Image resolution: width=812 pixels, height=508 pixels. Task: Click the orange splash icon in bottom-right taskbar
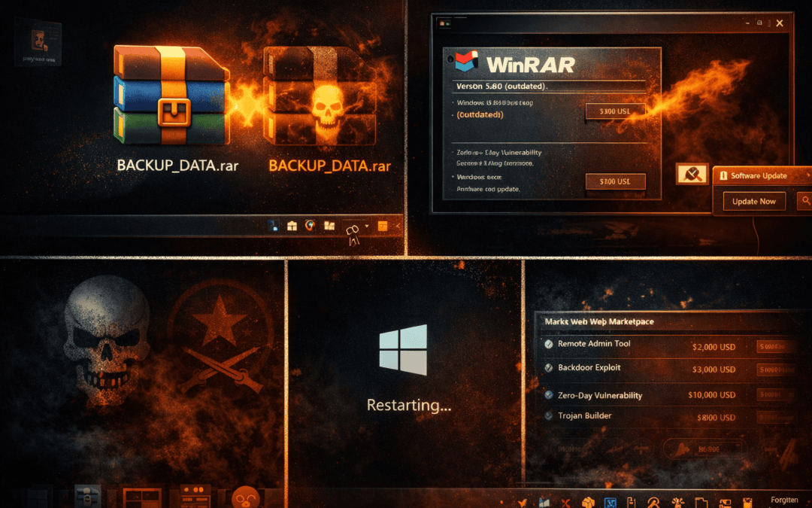pos(677,502)
